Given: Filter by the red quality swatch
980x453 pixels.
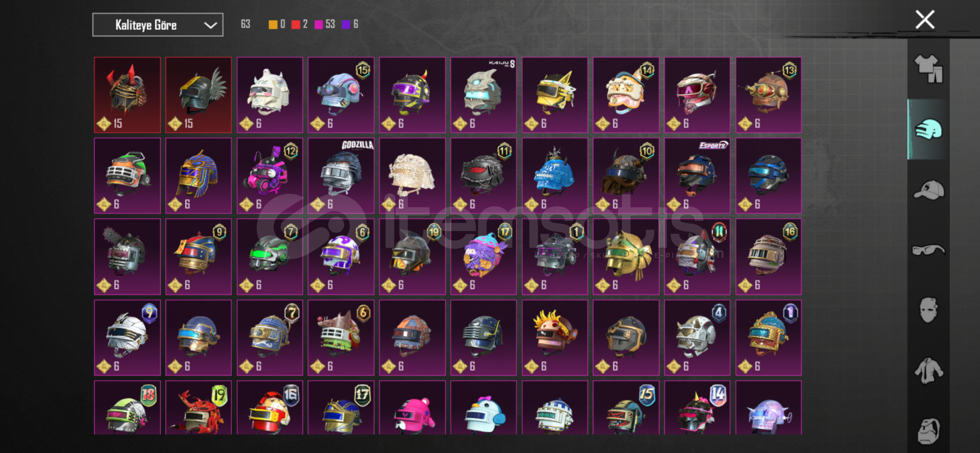Looking at the screenshot, I should [296, 24].
